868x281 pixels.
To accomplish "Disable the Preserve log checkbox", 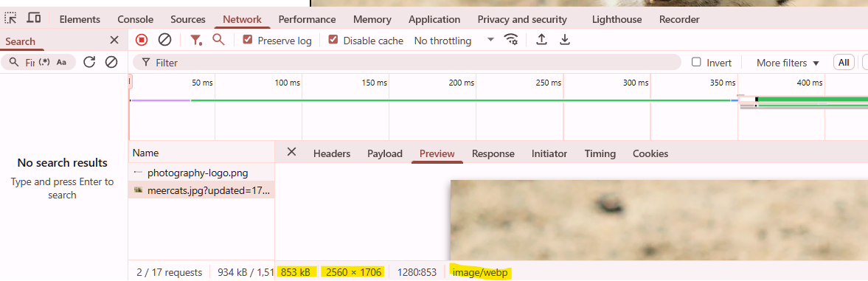I will click(x=248, y=40).
